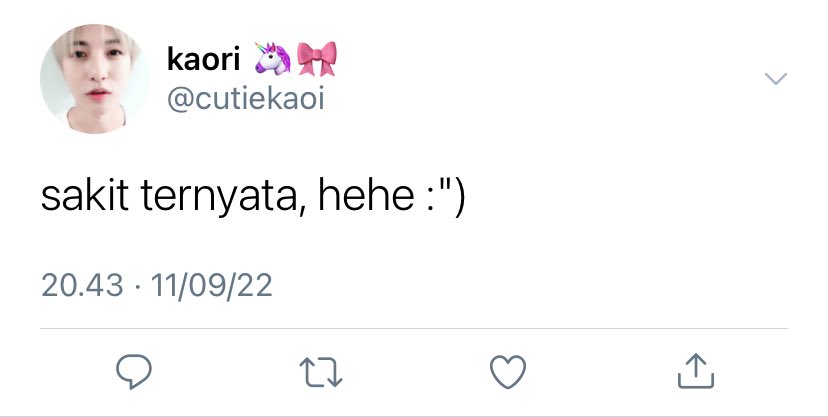Expand the tweet options chevron

pyautogui.click(x=776, y=79)
